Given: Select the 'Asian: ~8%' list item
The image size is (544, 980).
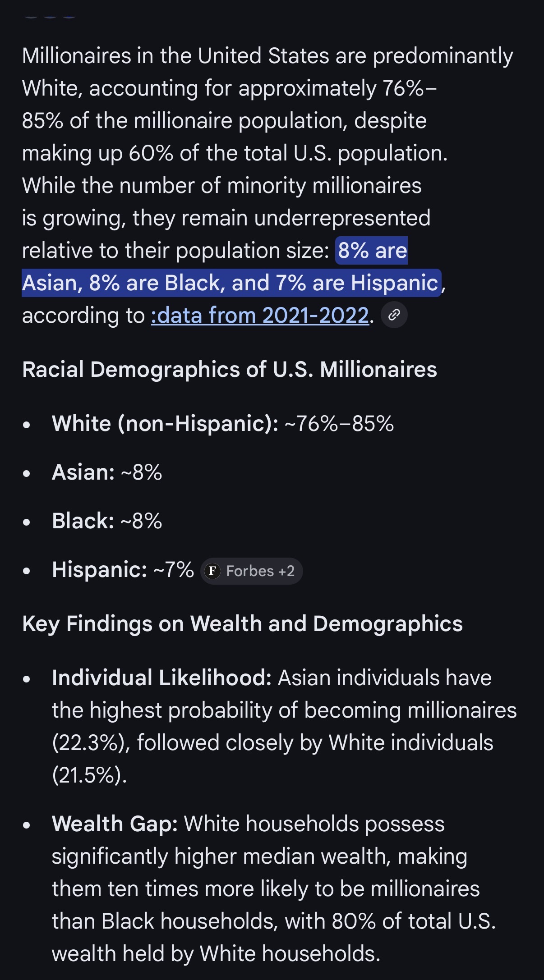Looking at the screenshot, I should pos(107,472).
